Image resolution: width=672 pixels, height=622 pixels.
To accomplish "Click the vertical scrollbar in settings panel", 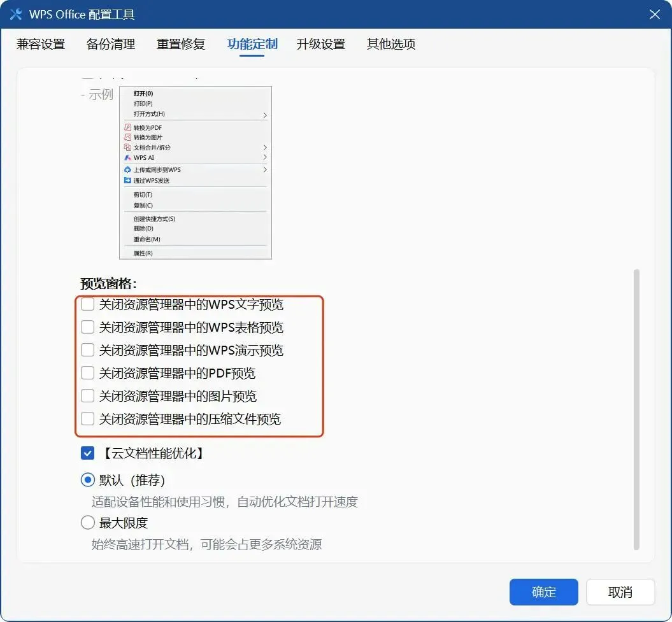I will tap(636, 409).
